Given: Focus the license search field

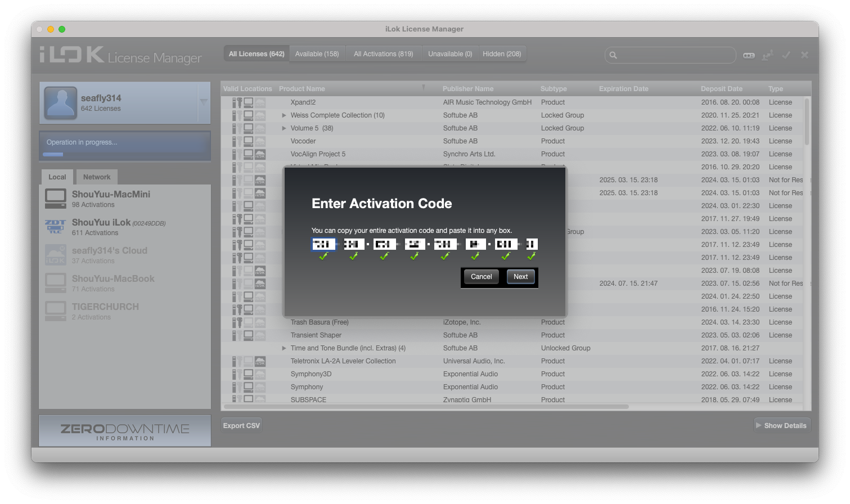Looking at the screenshot, I should [x=671, y=55].
